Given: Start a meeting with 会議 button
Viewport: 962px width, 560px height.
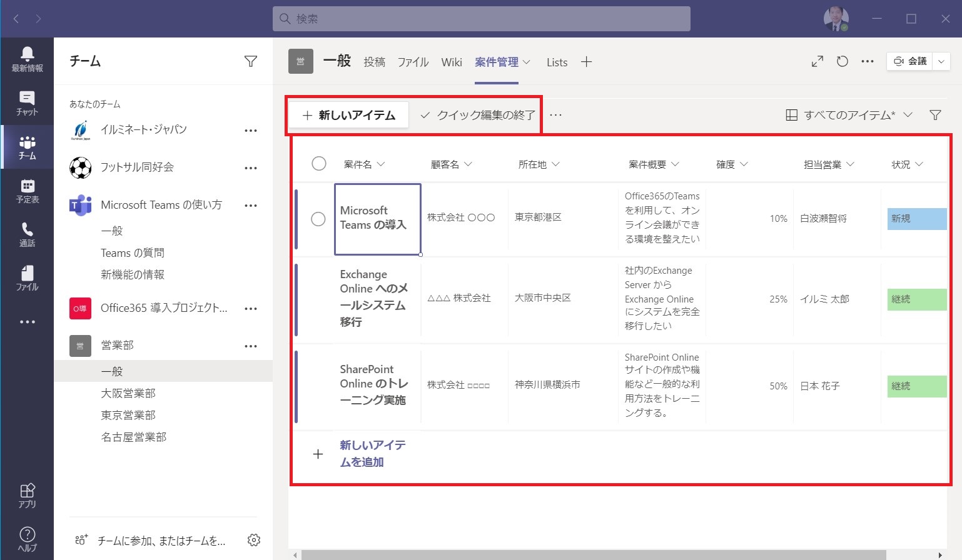Looking at the screenshot, I should (910, 61).
